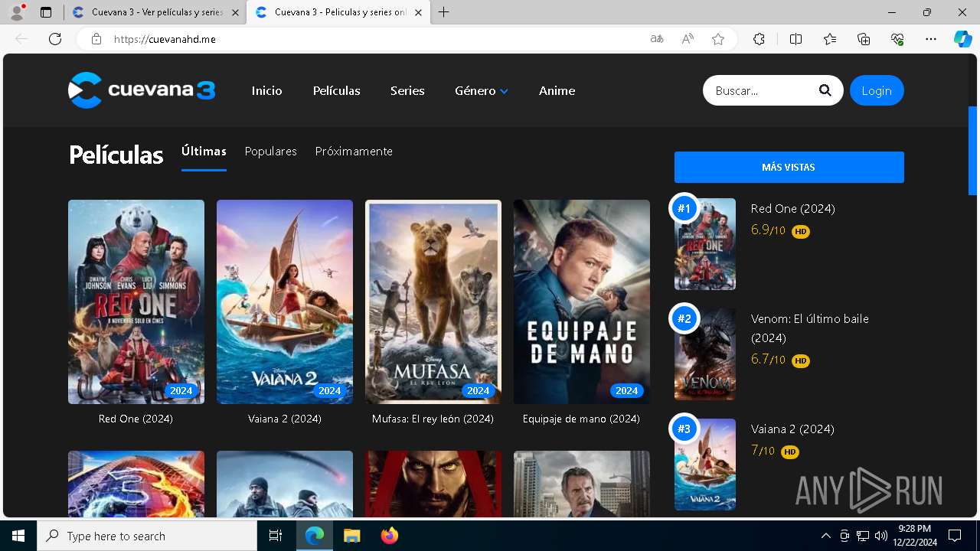Click the Login button

[877, 90]
